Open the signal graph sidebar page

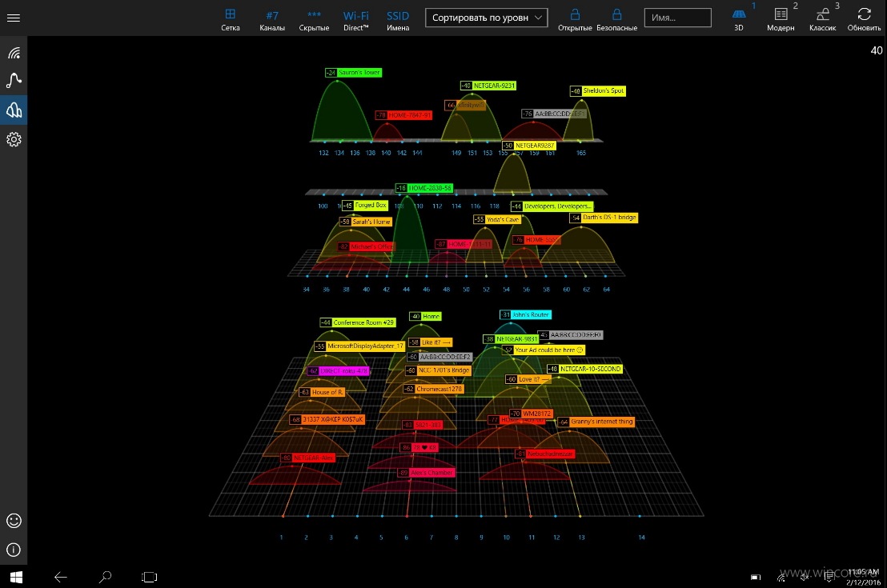[x=14, y=80]
